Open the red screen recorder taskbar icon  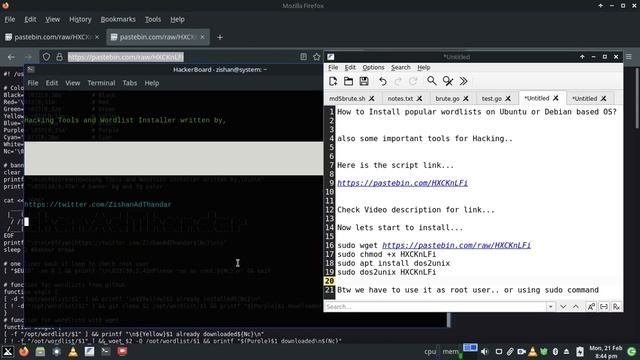click(122, 351)
